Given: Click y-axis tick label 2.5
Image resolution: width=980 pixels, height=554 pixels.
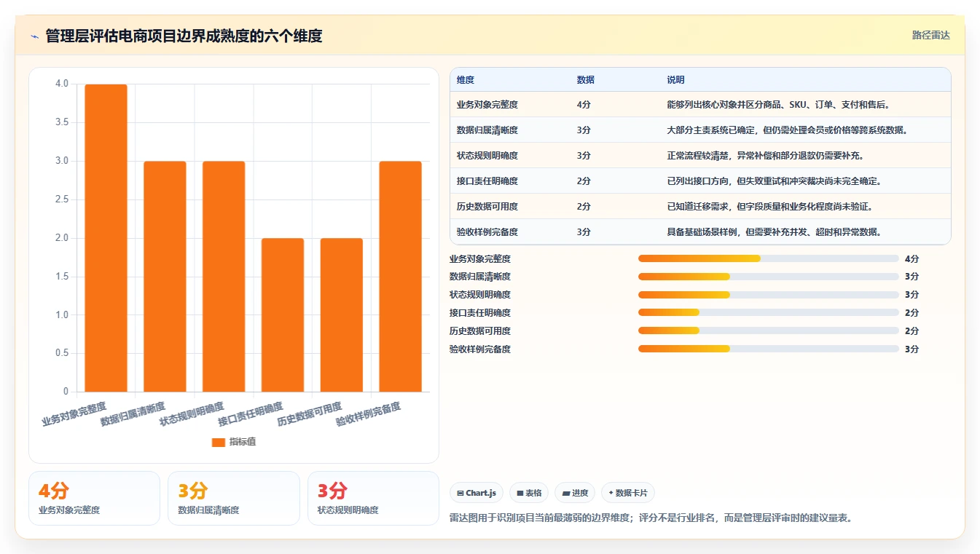Looking at the screenshot, I should 62,199.
